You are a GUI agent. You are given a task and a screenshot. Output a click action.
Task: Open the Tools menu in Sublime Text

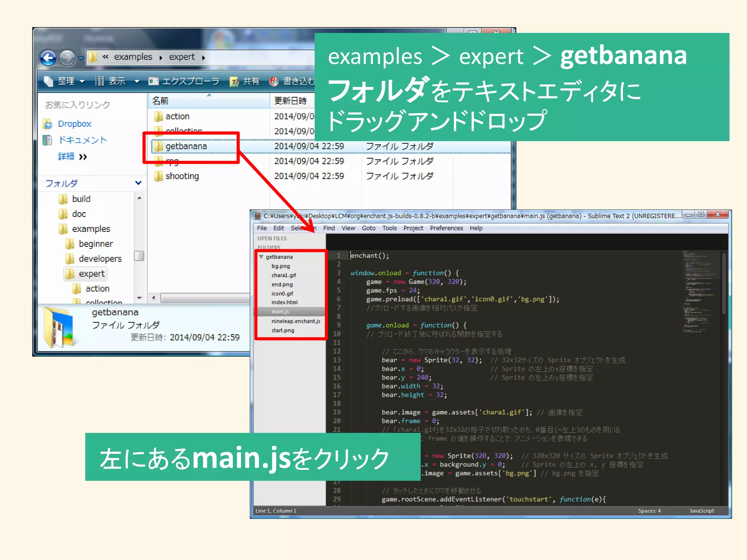click(x=389, y=228)
